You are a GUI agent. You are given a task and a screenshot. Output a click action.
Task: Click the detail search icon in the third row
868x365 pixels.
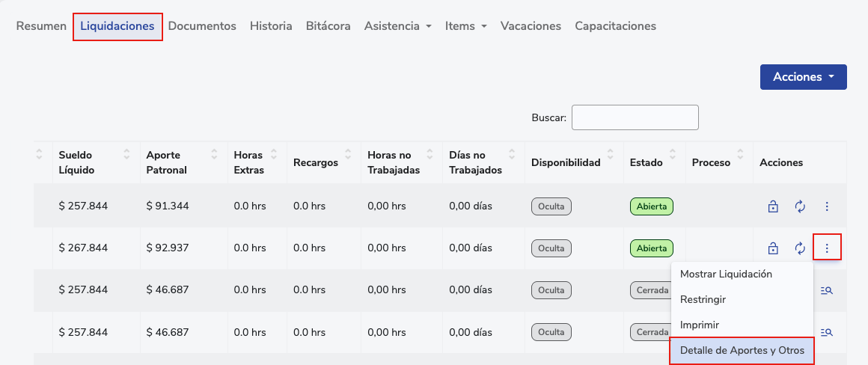827,290
